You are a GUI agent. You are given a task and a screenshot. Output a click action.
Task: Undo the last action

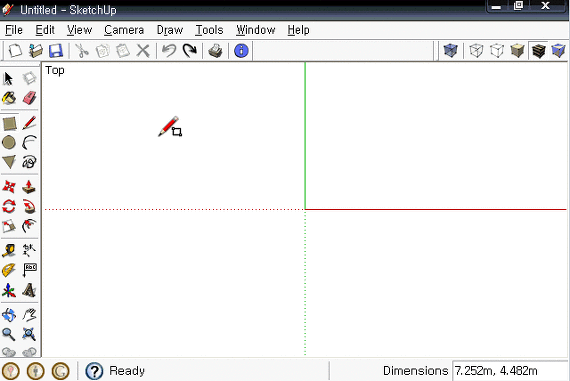(x=169, y=51)
